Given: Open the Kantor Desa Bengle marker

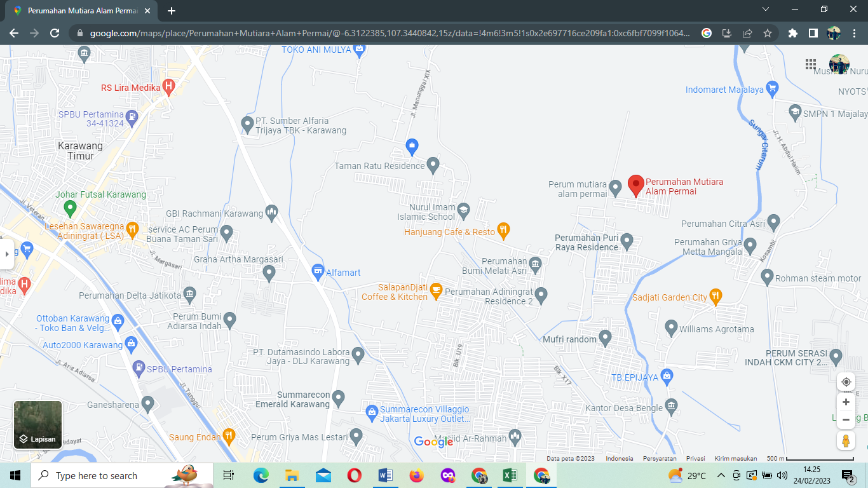Looking at the screenshot, I should 671,407.
